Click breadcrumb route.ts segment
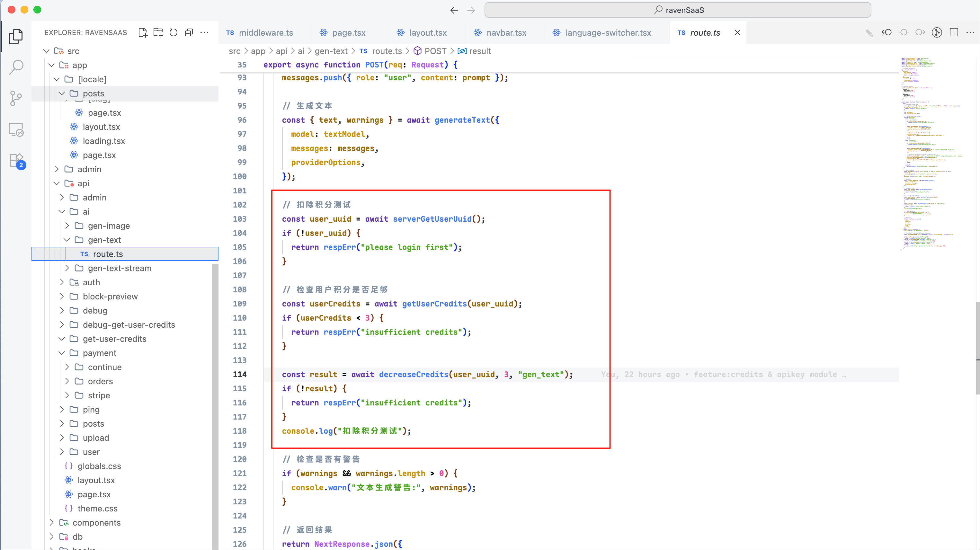Image resolution: width=980 pixels, height=550 pixels. click(x=380, y=51)
